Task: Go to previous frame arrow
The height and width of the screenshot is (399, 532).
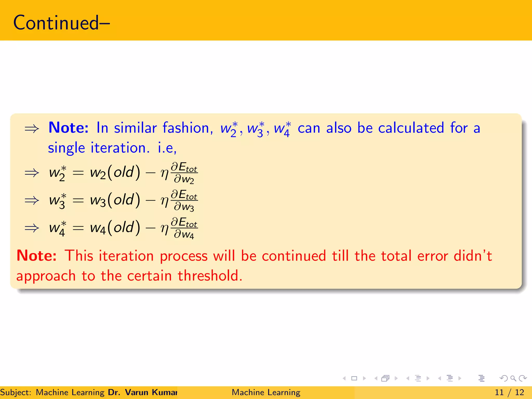Action: 376,378
